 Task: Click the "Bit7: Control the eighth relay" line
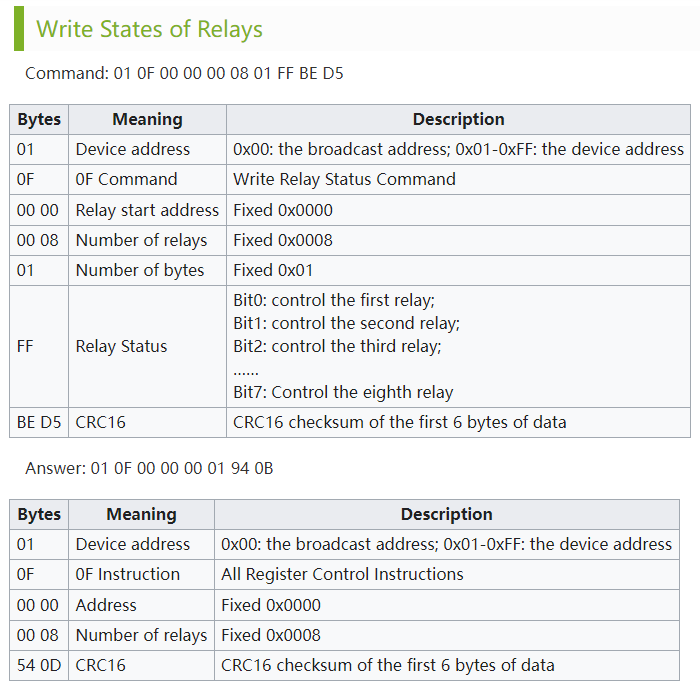point(343,392)
